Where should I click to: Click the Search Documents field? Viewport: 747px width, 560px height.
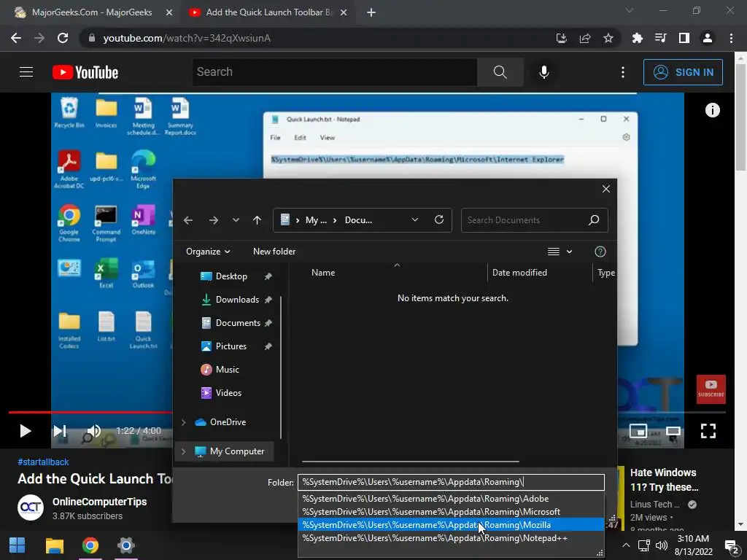(534, 220)
